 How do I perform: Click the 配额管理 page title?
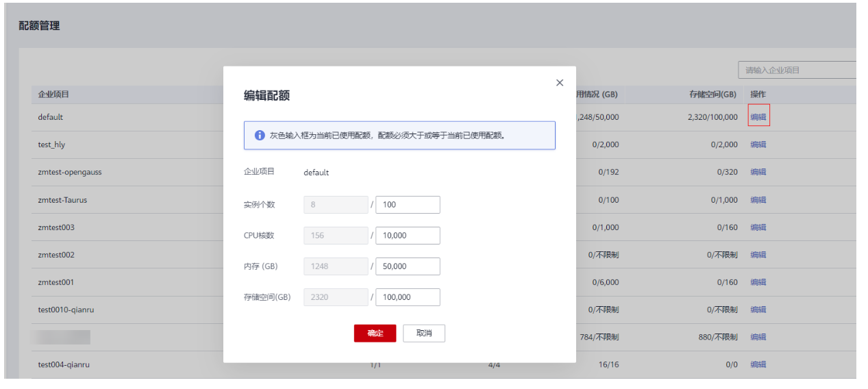point(39,25)
